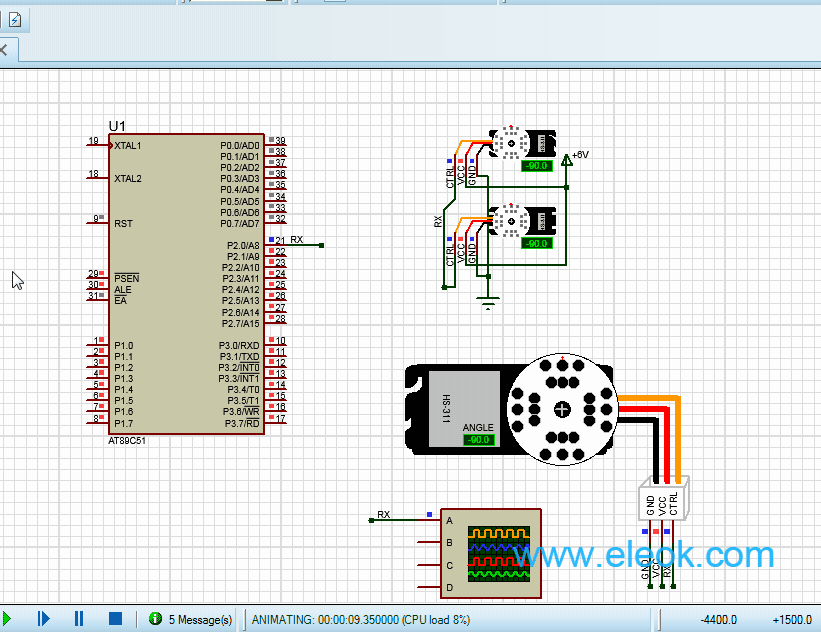Viewport: 821px width, 632px height.
Task: Click the P0.7/AD7 pin 32
Action: (x=275, y=223)
